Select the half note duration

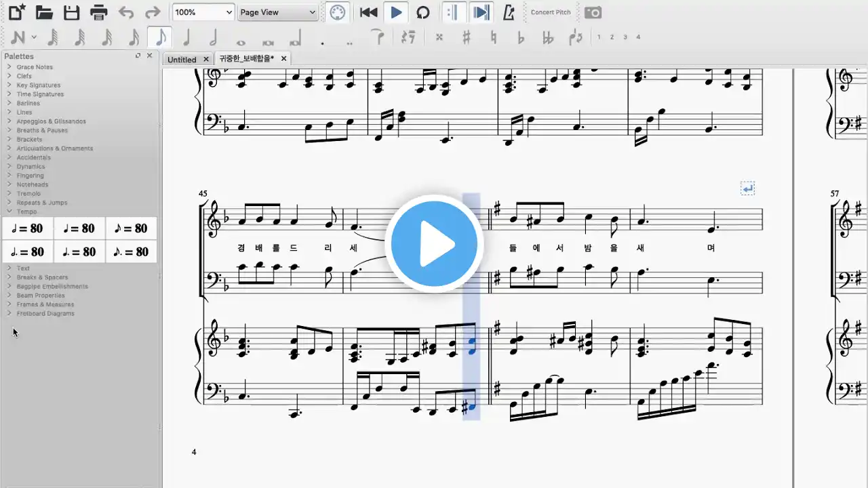point(213,37)
